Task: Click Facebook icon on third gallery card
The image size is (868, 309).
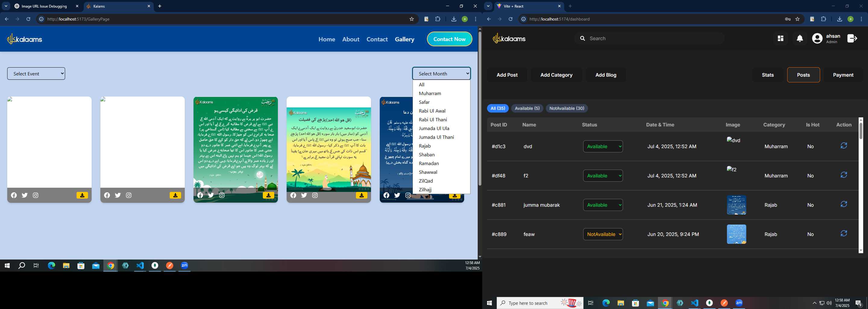Action: point(200,195)
